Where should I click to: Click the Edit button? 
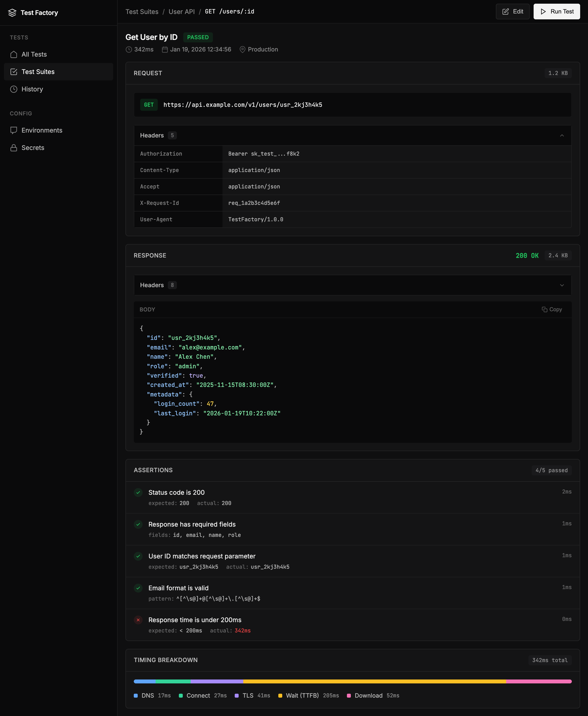coord(513,11)
